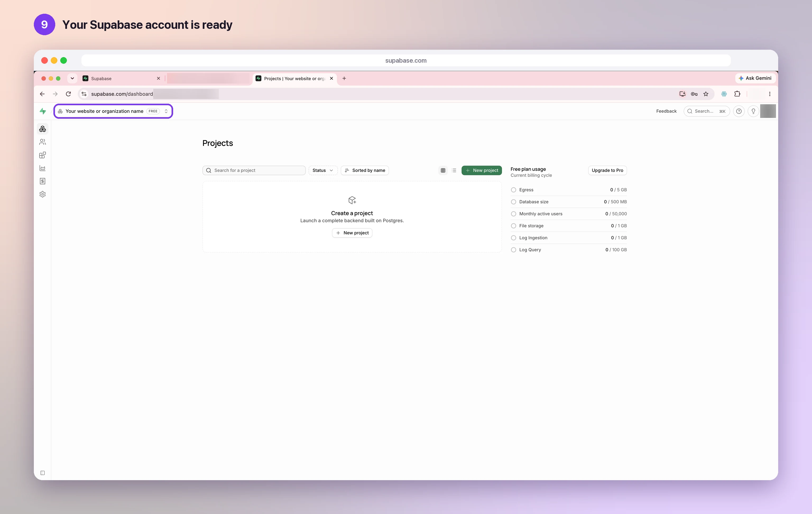
Task: Close the Supabase browser tab
Action: click(x=159, y=78)
